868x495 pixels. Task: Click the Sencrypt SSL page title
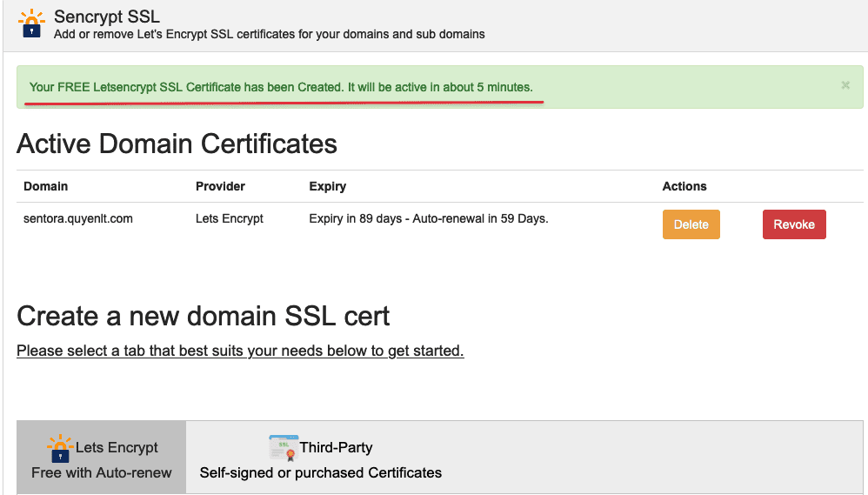107,17
